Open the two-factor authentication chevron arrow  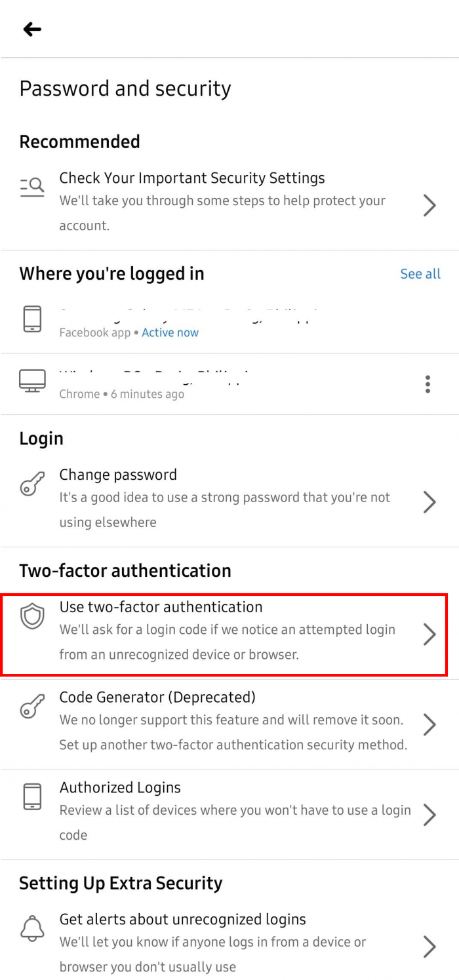coord(429,635)
